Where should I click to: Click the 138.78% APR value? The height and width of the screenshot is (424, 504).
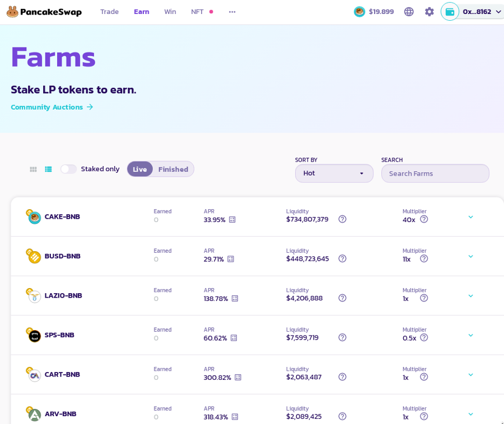point(216,299)
